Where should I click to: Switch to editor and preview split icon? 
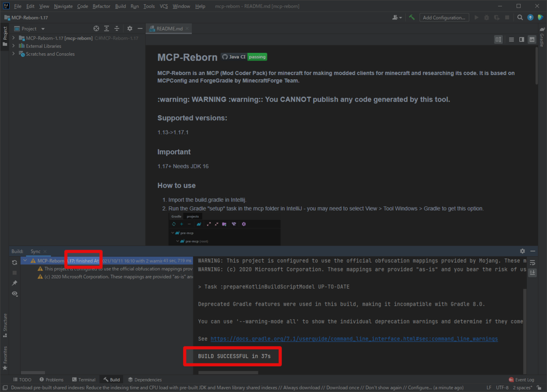[521, 40]
